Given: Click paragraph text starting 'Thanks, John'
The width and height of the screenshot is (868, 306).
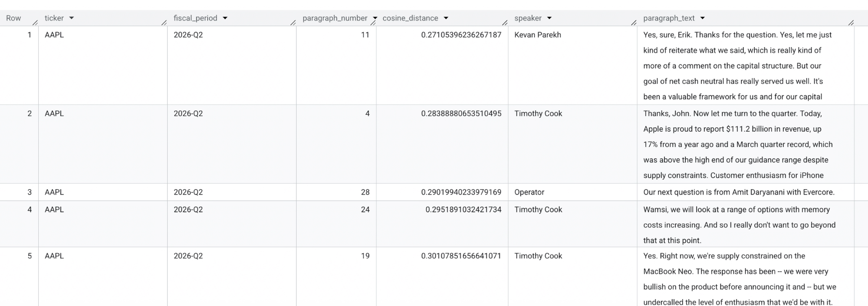Looking at the screenshot, I should (x=738, y=144).
